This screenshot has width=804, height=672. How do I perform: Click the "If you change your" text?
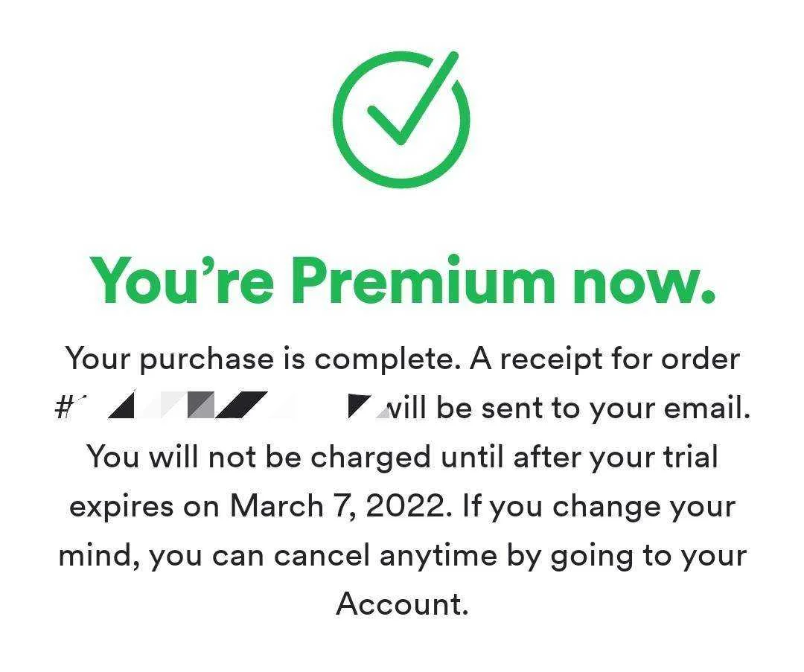[x=599, y=507]
